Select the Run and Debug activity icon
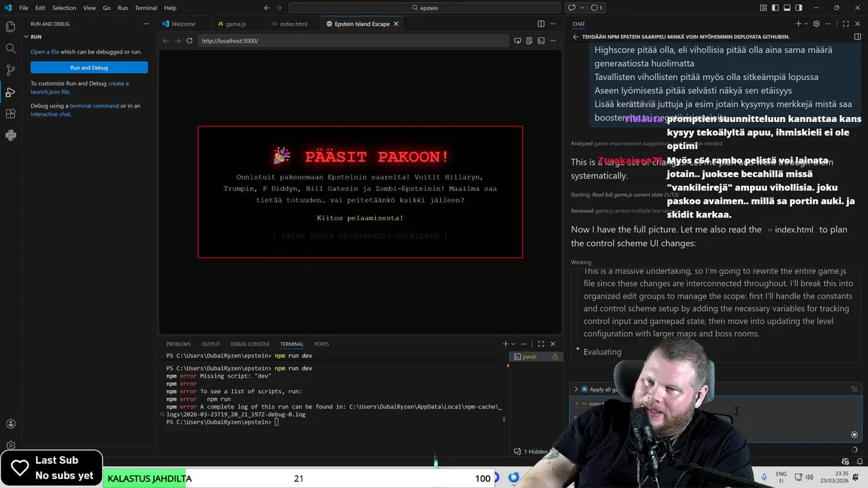The height and width of the screenshot is (488, 868). click(x=10, y=91)
